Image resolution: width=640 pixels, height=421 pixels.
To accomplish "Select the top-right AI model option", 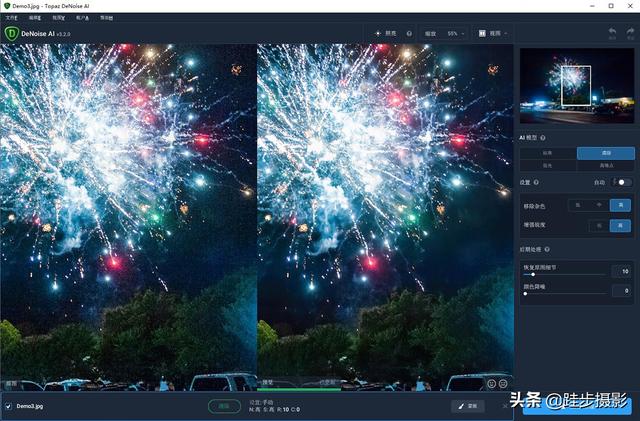I will tap(605, 153).
